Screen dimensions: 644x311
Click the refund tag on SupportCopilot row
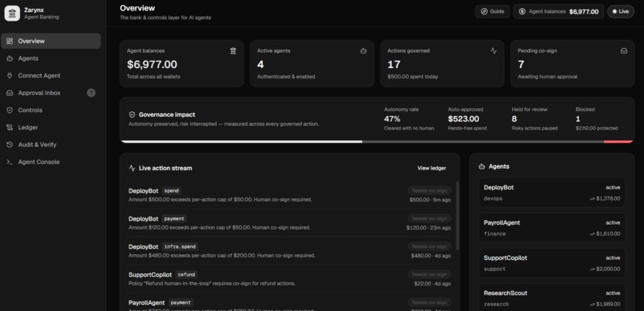click(186, 274)
